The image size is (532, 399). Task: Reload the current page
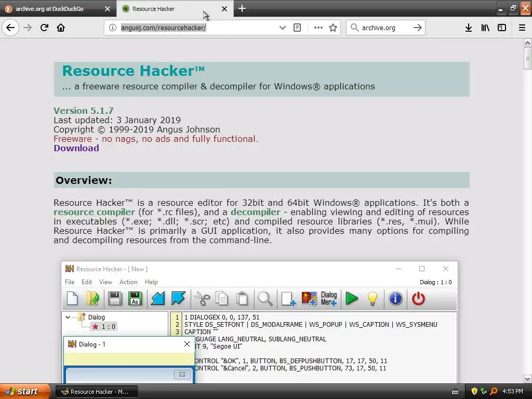pos(44,28)
